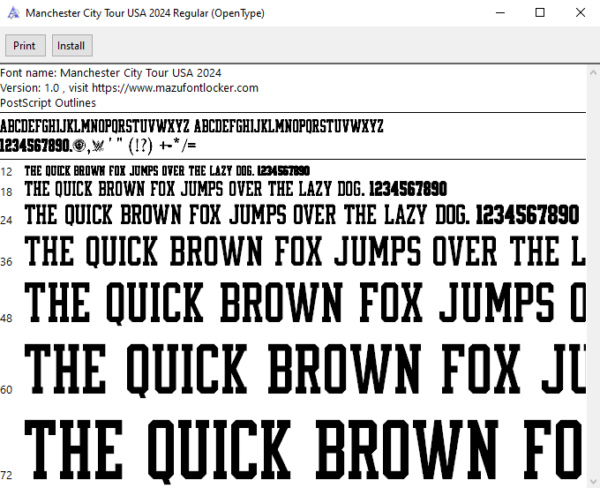Click the scrollbar up arrow
This screenshot has height=488, width=600.
(x=593, y=72)
